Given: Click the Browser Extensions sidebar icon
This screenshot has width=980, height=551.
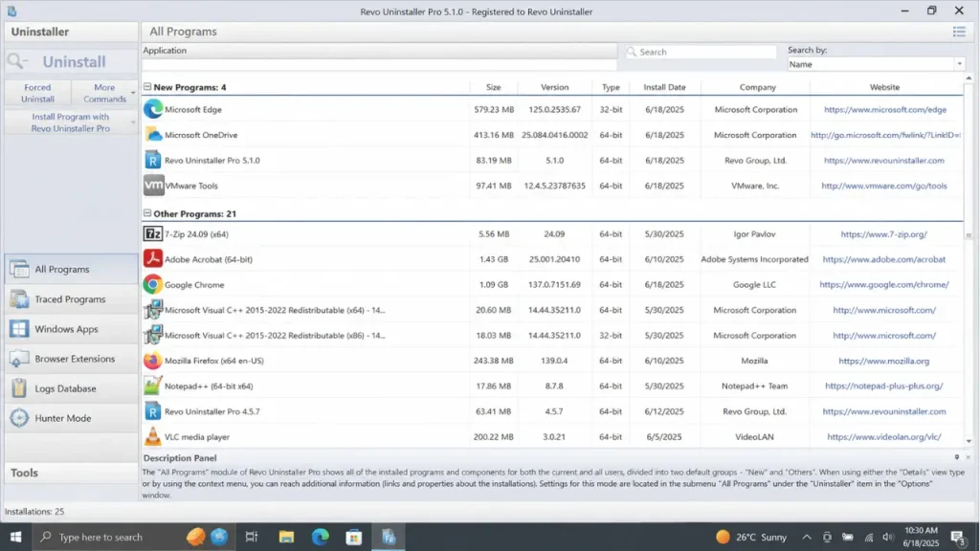Looking at the screenshot, I should pyautogui.click(x=19, y=360).
